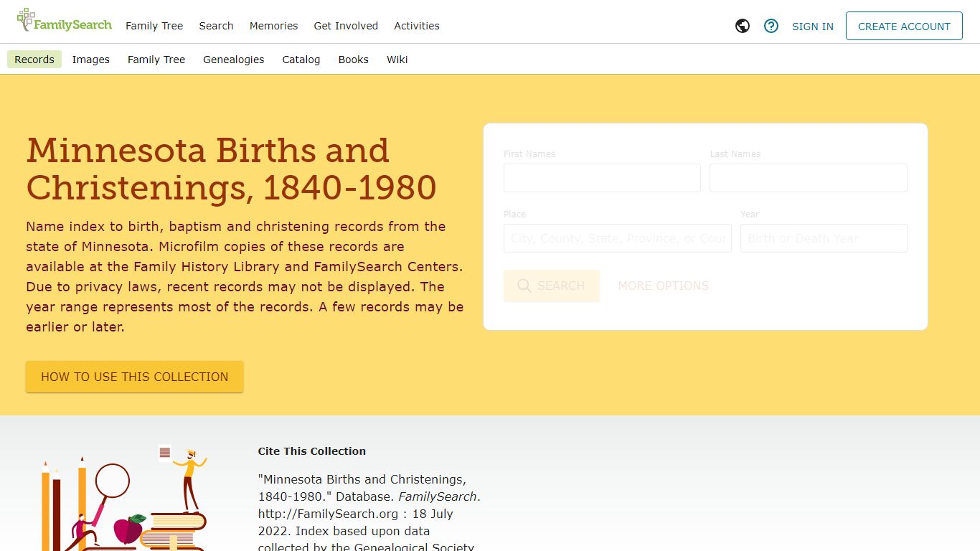
Task: Click the Minnesota Births and Christenings title
Action: (231, 169)
